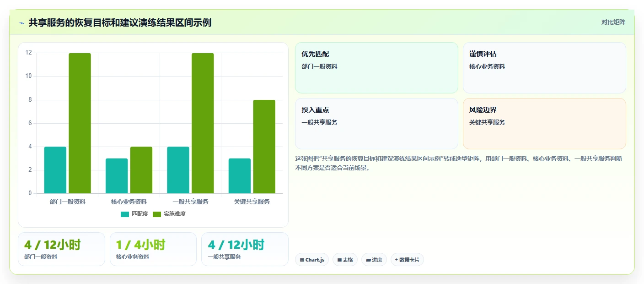Click the teal 匹配度 bar for 部门一般资料
Screen dimensions: 644x284
tap(55, 170)
